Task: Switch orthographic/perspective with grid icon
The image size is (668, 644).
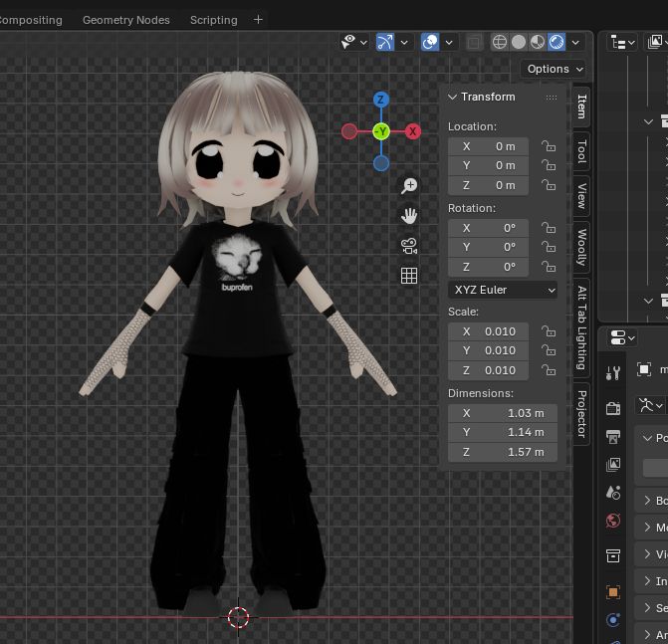Action: (x=409, y=276)
